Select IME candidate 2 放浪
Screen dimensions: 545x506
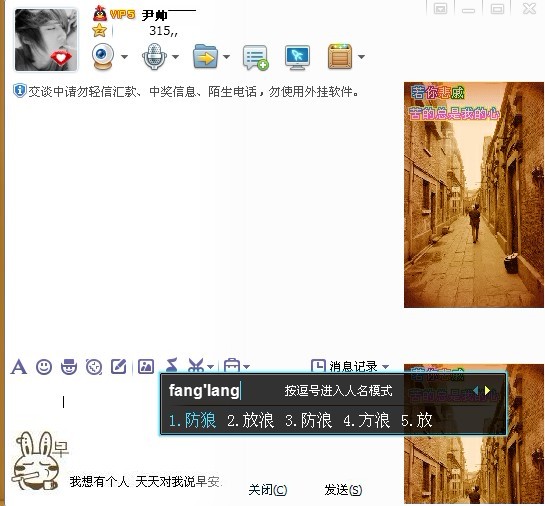(250, 420)
